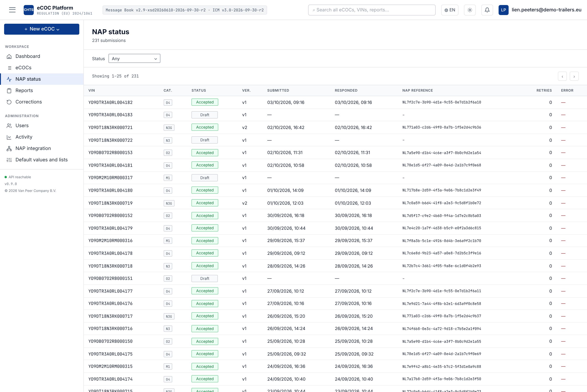
Task: Click submitted date 28/09/2026, 14:26
Action: pyautogui.click(x=286, y=266)
